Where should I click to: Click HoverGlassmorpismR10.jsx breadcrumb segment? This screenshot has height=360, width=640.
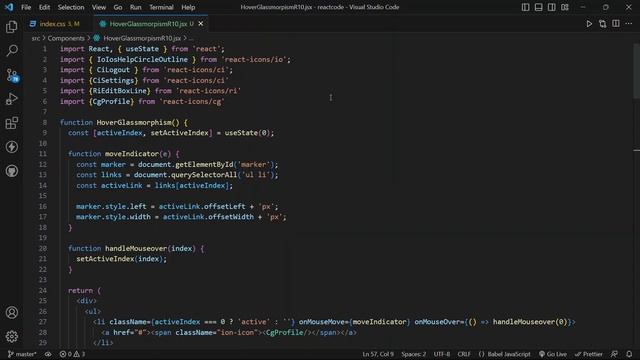[142, 38]
